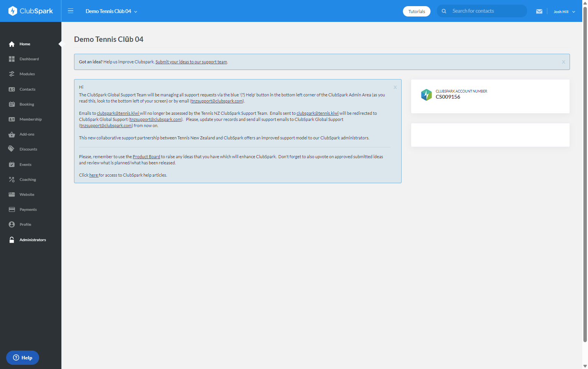Open Profile menu item
Screen dimensions: 588x369
point(25,225)
